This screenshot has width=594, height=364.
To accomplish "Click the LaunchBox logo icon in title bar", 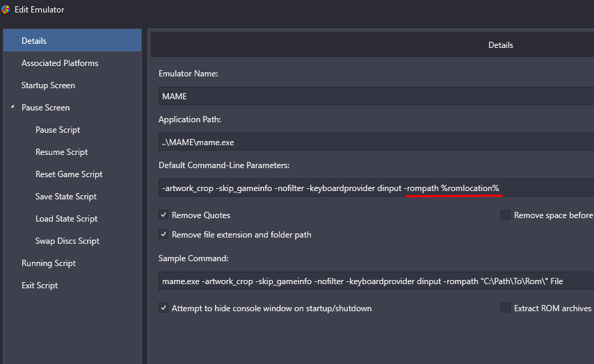I will pos(5,10).
